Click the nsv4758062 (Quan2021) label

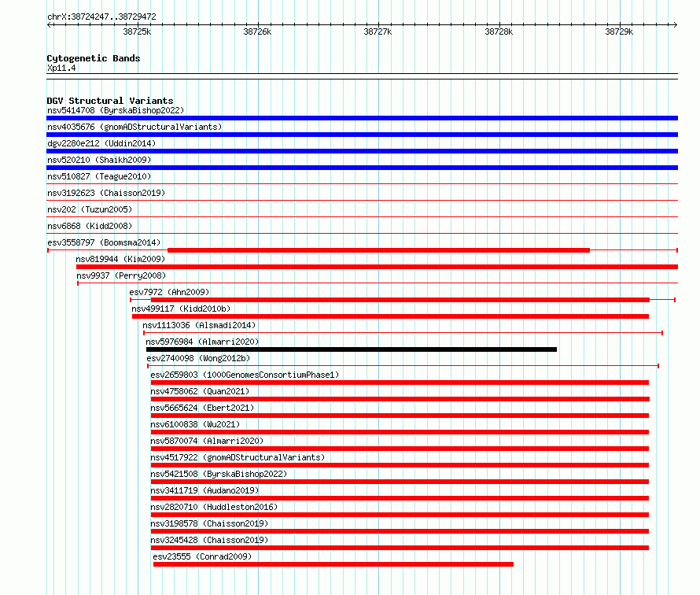(200, 391)
